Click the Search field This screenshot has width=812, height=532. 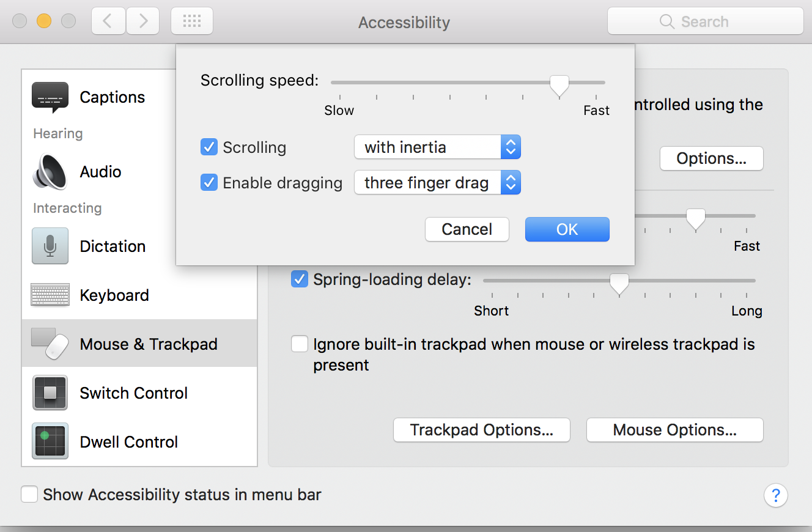coord(705,22)
